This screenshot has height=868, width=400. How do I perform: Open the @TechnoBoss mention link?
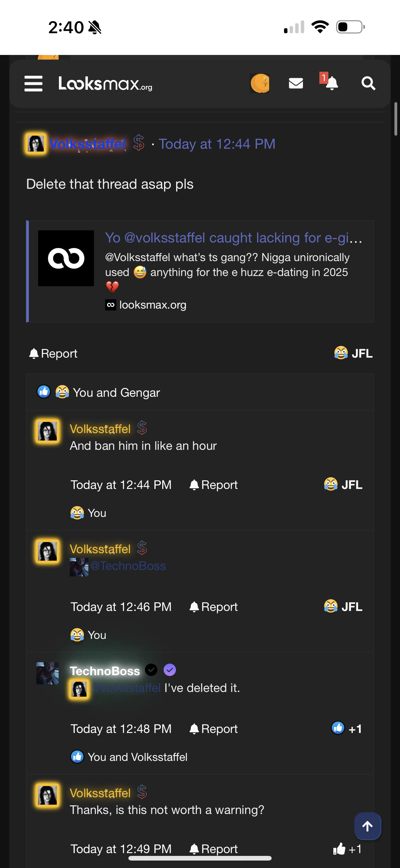[x=128, y=566]
